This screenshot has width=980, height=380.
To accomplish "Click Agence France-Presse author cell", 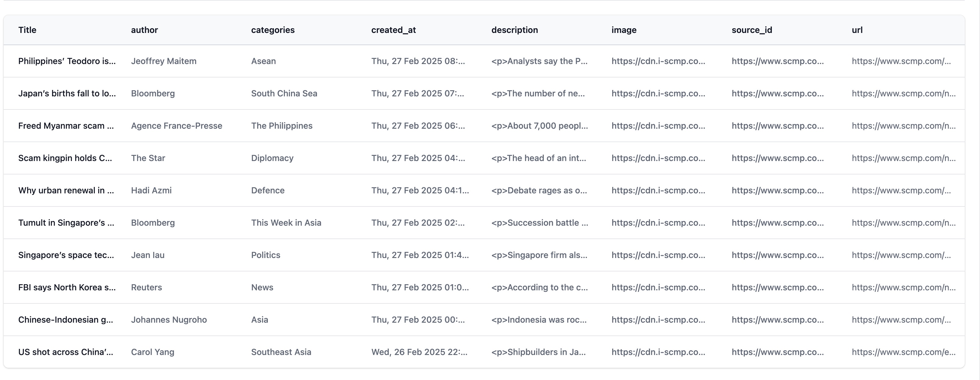I will 176,126.
